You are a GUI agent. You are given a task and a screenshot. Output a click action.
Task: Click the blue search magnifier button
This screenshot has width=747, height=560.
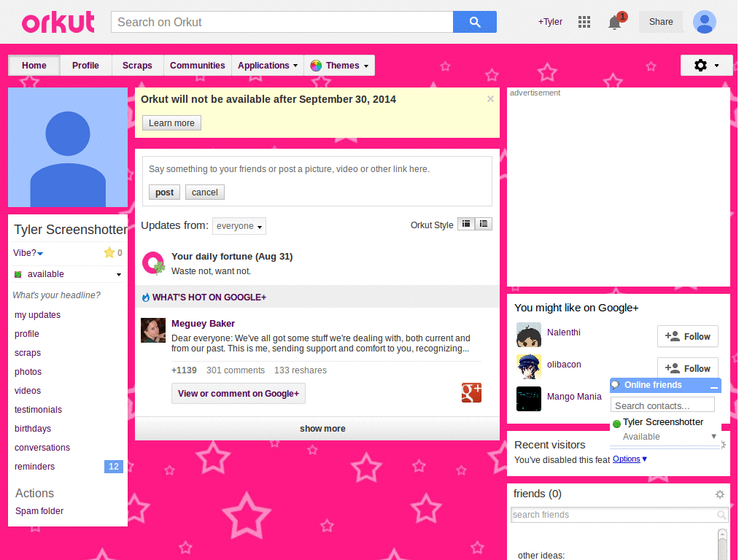coord(474,22)
